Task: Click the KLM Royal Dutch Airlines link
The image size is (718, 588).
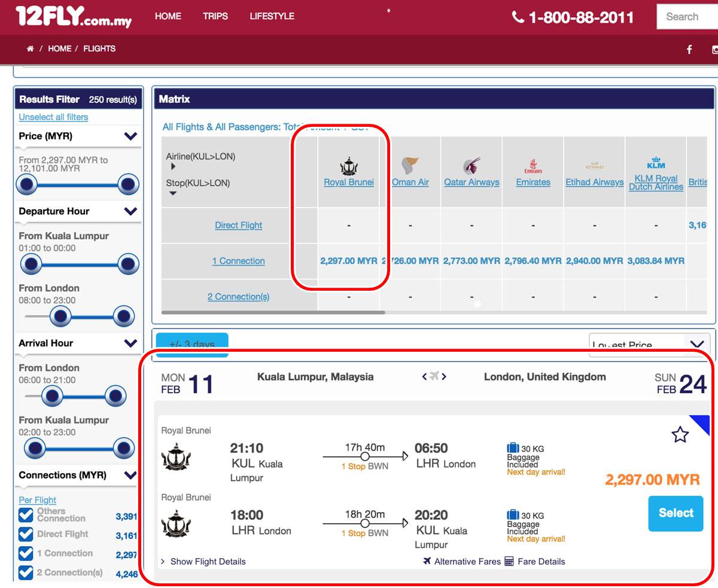Action: 656,182
